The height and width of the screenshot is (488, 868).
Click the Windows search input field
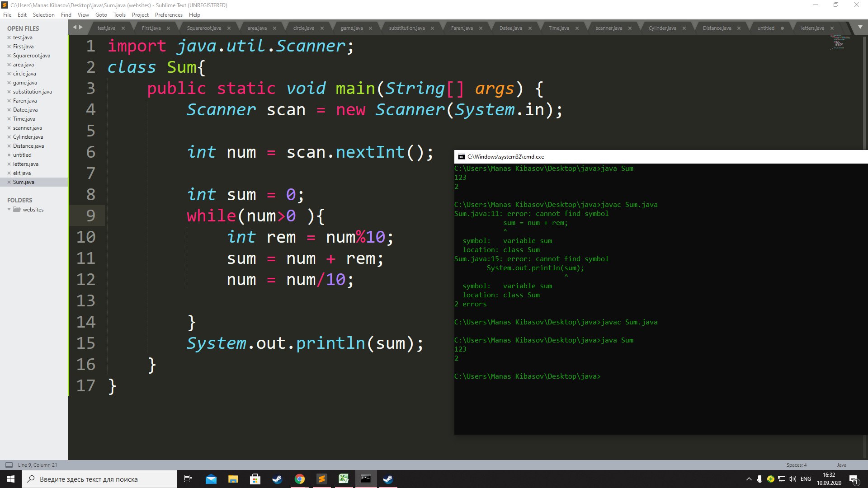pyautogui.click(x=99, y=479)
